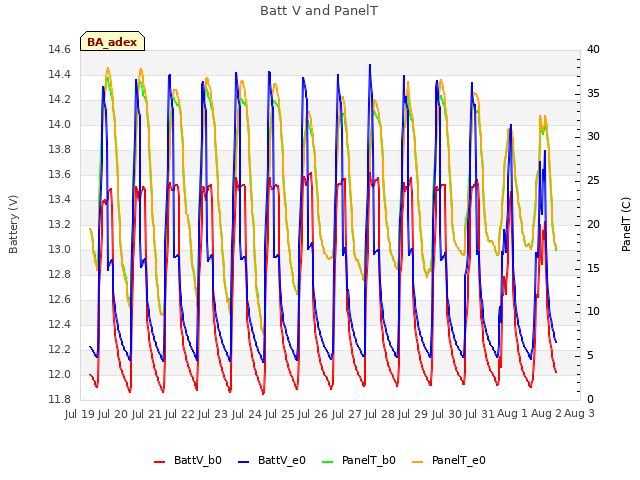
Task: Toggle the BattV_b0 legend entry
Action: click(x=188, y=460)
